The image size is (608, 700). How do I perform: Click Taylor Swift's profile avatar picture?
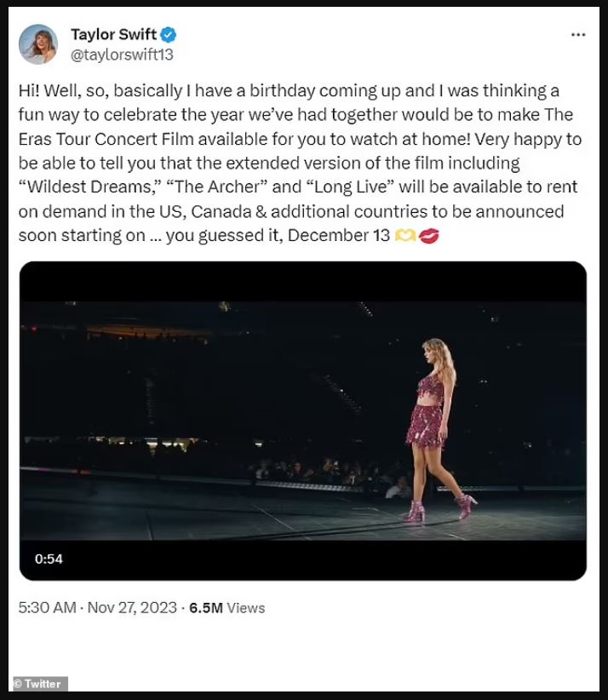[38, 44]
